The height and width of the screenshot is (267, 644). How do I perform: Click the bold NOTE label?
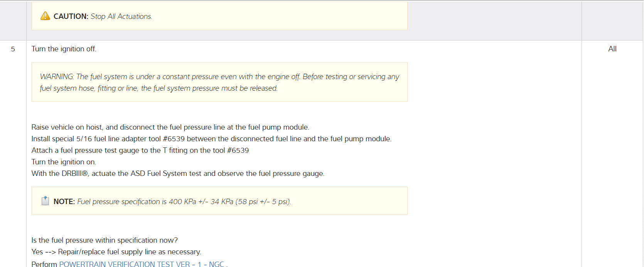point(64,202)
